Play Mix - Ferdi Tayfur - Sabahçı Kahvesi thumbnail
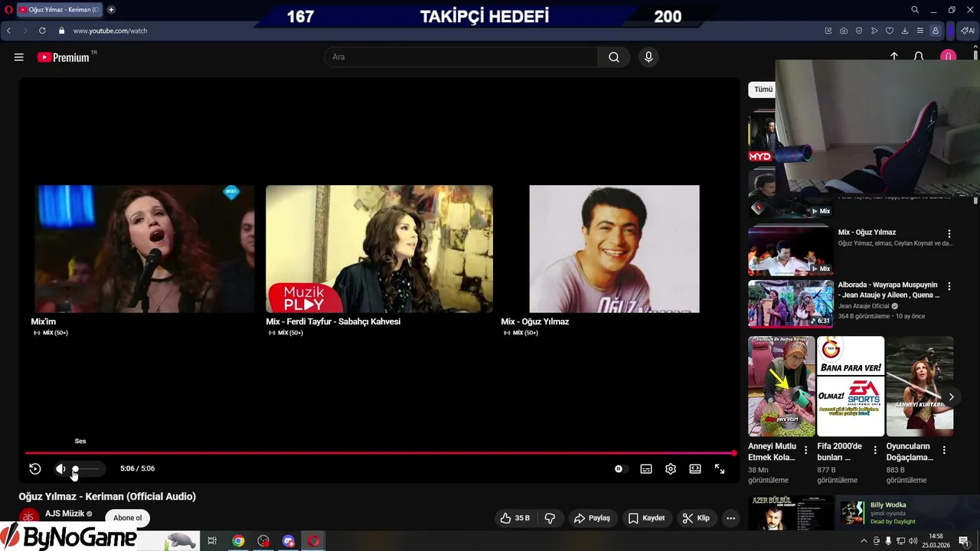 coord(379,249)
